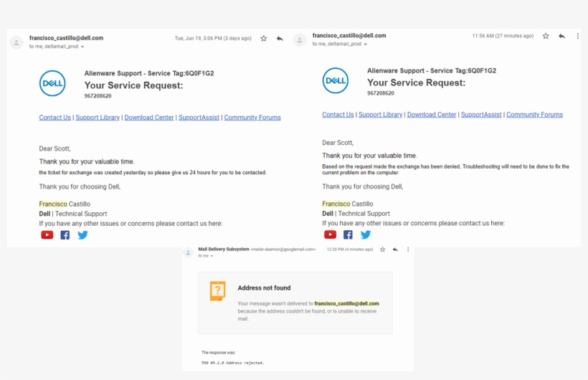Star the Mail Delivery Subsystem email
This screenshot has height=380, width=588.
click(x=382, y=250)
